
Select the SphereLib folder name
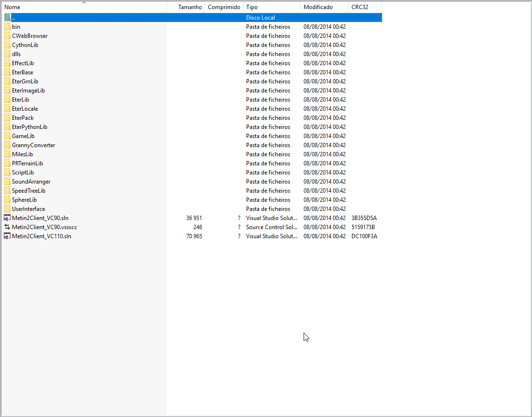click(24, 200)
